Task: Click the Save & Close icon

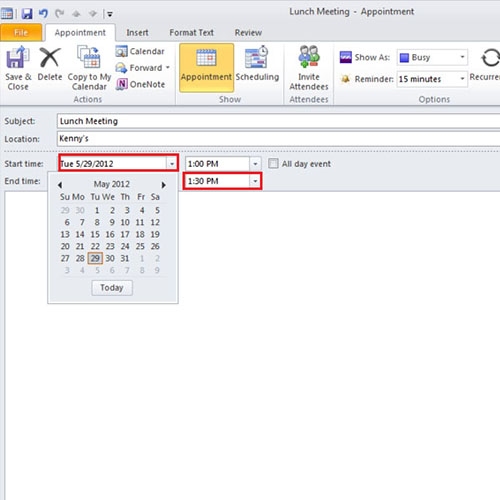Action: [18, 57]
